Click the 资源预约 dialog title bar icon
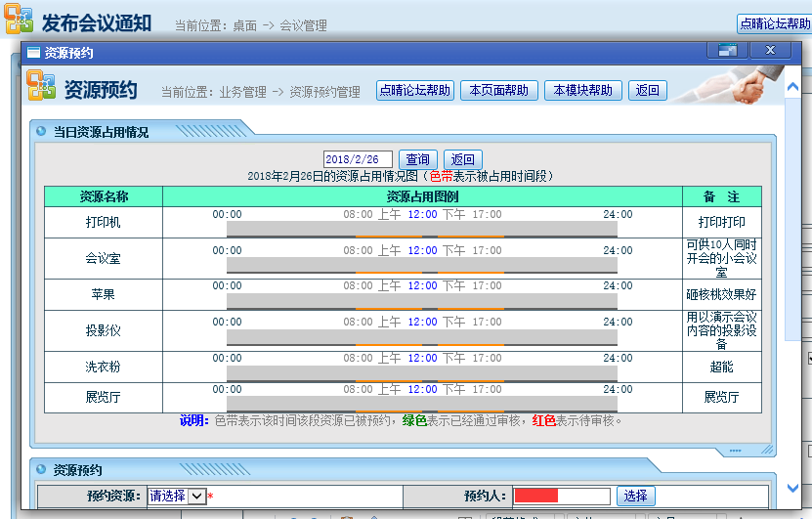Screen dimensions: 812x519 [32, 53]
